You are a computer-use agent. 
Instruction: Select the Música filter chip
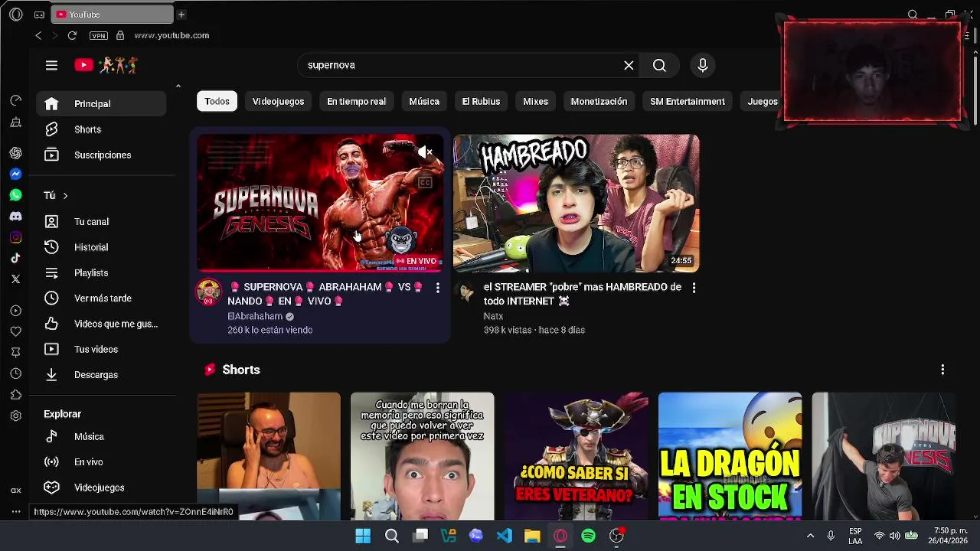point(424,101)
